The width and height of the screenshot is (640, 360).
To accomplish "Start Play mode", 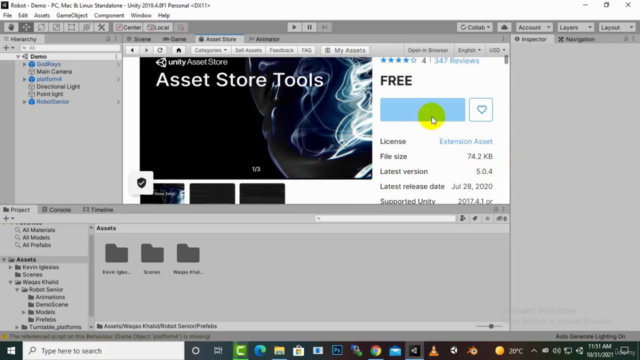I will pyautogui.click(x=294, y=27).
